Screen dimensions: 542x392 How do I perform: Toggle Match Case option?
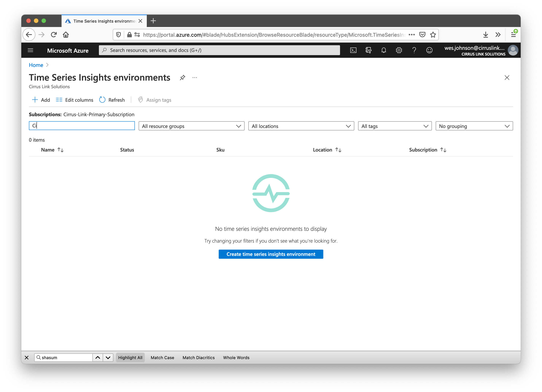162,357
